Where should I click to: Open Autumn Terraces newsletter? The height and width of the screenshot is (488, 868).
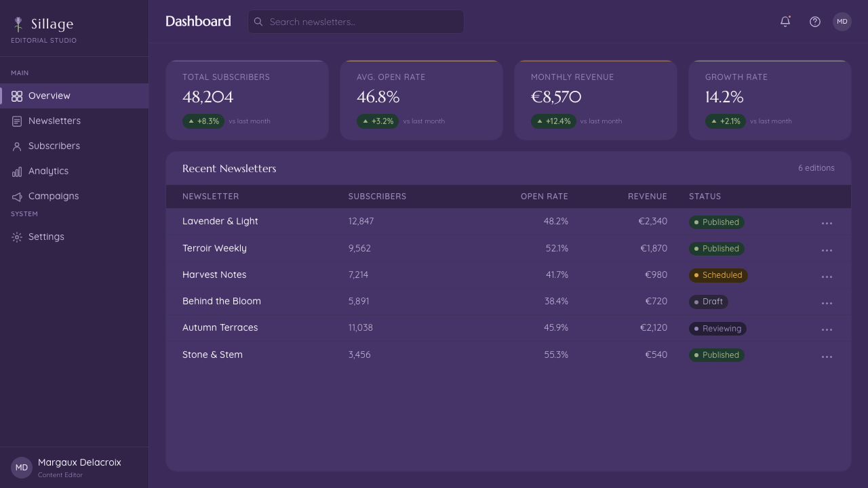(220, 327)
